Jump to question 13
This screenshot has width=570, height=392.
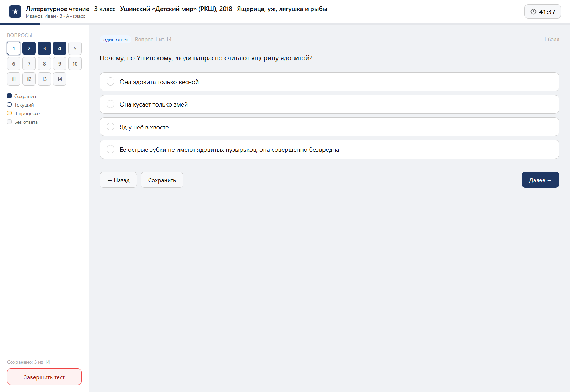click(44, 79)
